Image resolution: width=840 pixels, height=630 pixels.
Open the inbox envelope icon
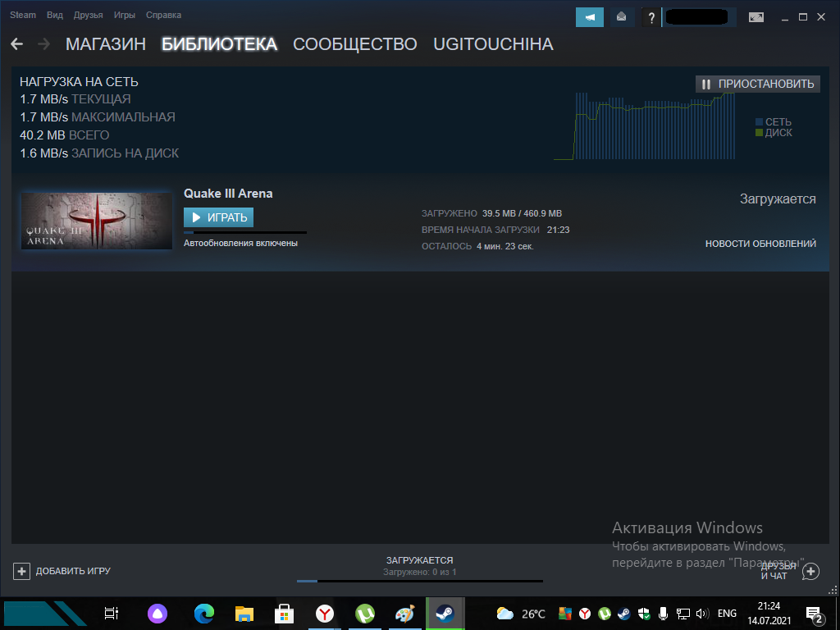click(x=622, y=17)
